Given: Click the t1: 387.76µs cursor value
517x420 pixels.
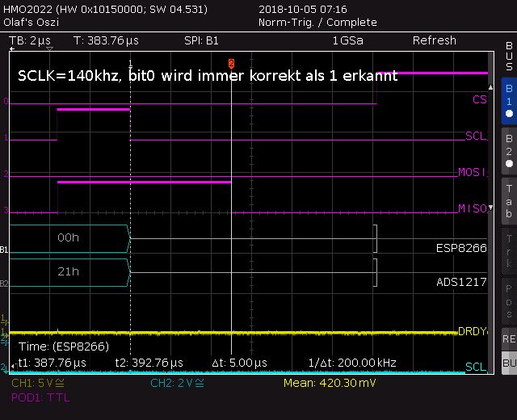Looking at the screenshot, I should pos(52,363).
